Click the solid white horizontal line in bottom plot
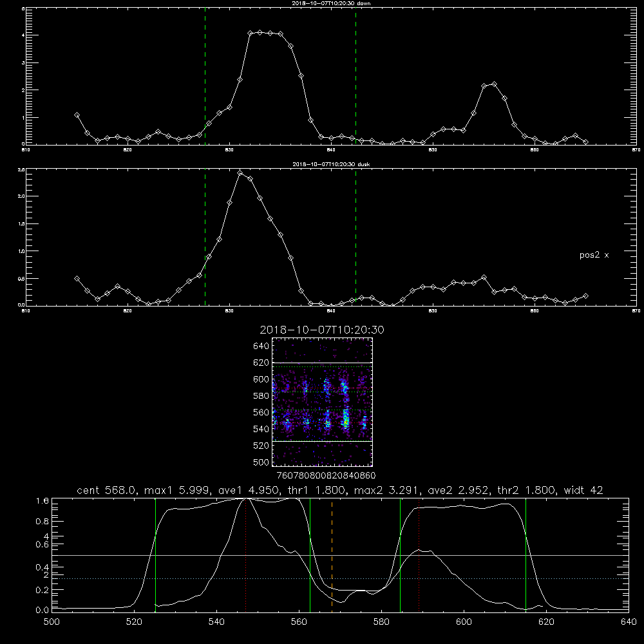This screenshot has height=644, width=644. pyautogui.click(x=340, y=555)
